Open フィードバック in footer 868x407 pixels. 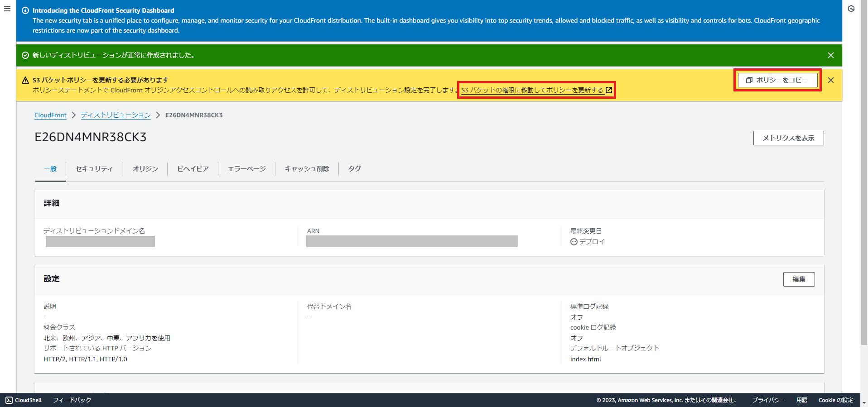pyautogui.click(x=72, y=400)
